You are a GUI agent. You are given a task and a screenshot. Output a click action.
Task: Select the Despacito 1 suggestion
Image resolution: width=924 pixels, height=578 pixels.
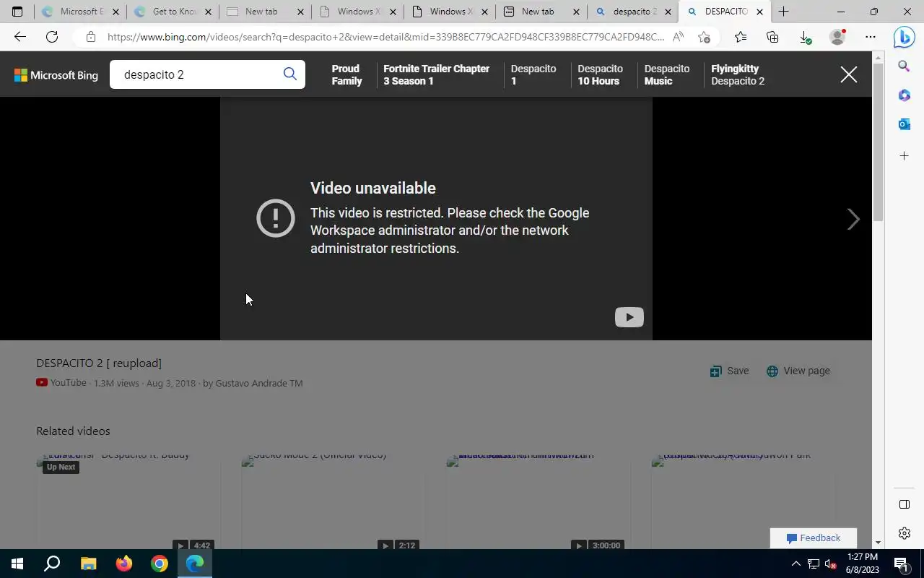tap(533, 74)
